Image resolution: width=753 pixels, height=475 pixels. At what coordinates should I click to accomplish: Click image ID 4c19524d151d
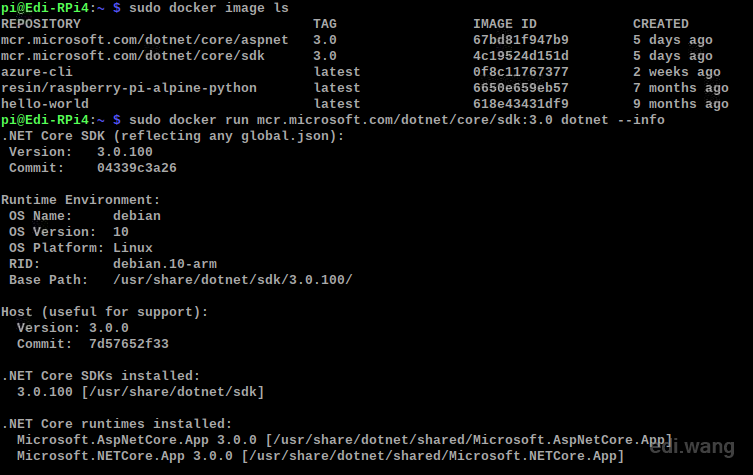point(521,56)
